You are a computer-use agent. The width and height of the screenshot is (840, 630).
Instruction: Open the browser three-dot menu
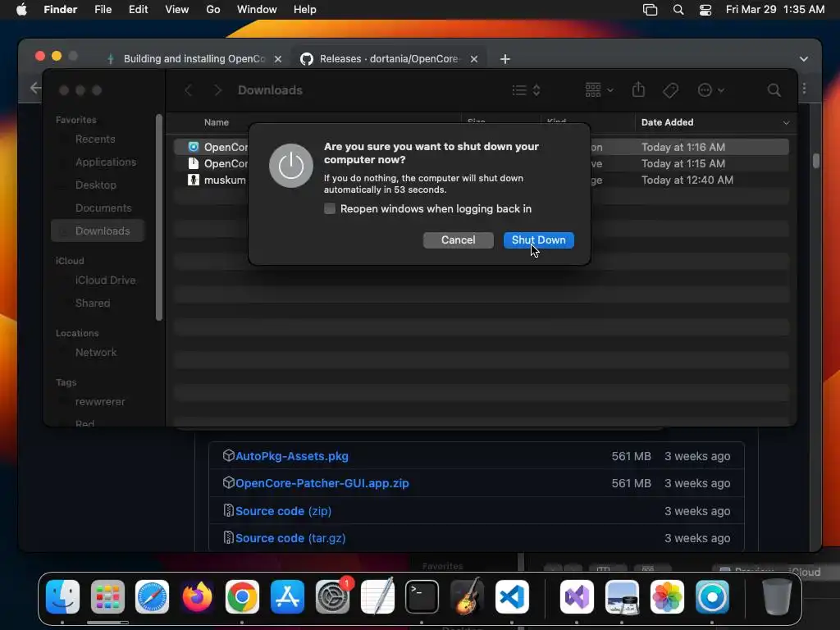pyautogui.click(x=804, y=89)
